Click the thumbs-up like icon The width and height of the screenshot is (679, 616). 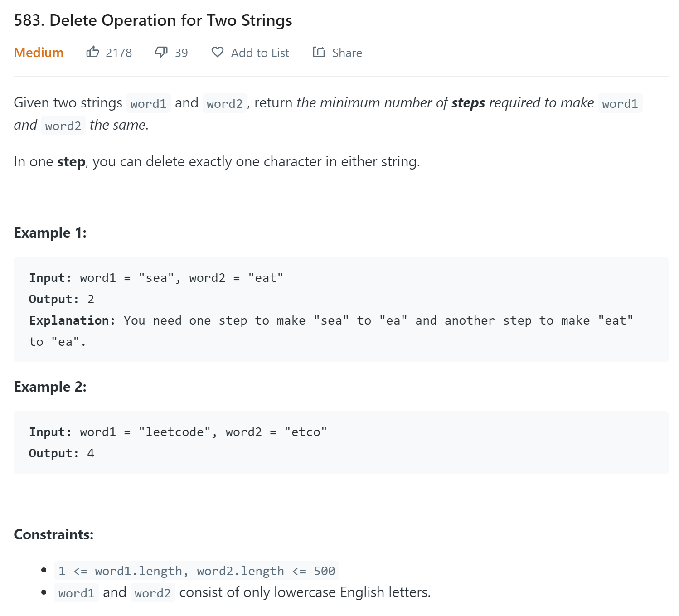click(x=93, y=52)
